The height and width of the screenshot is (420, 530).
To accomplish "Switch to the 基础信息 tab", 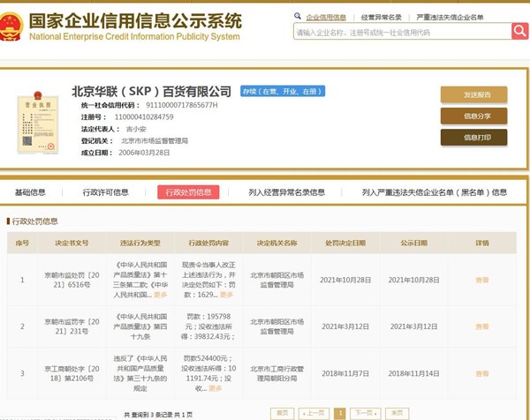I will pos(30,192).
